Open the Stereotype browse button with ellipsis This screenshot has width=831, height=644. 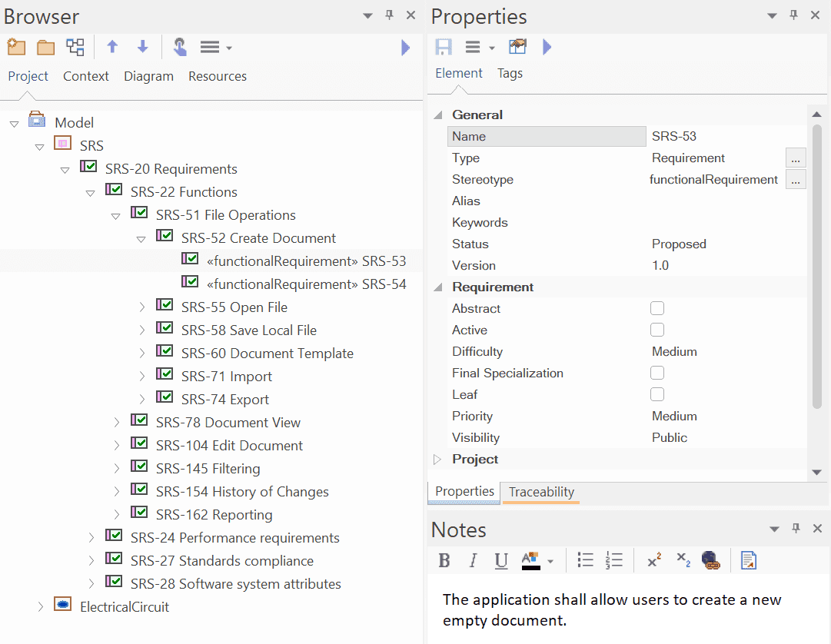click(796, 179)
